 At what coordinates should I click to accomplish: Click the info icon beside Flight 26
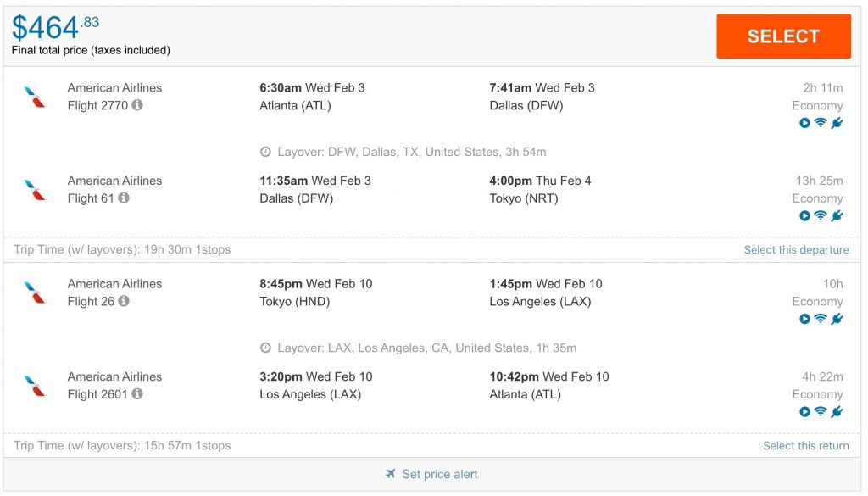(x=124, y=301)
